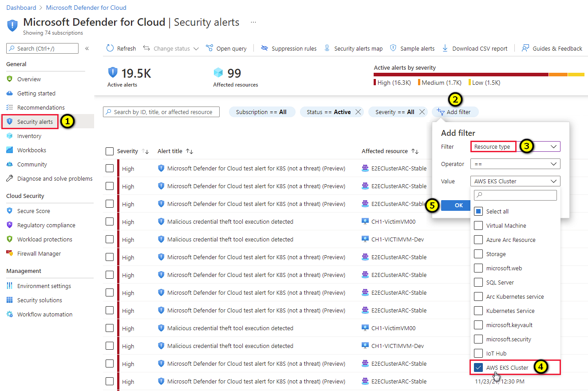Check the Storage resource type checkbox
This screenshot has width=588, height=391.
478,254
